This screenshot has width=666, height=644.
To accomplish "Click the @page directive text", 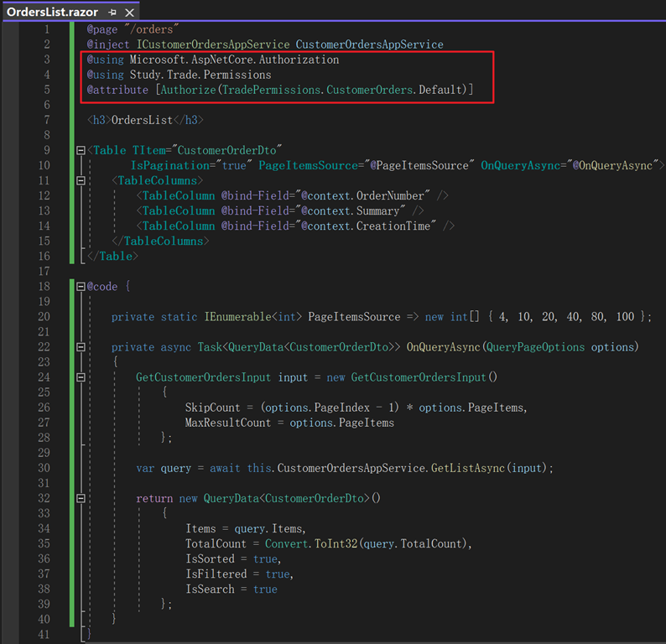I will 102,29.
